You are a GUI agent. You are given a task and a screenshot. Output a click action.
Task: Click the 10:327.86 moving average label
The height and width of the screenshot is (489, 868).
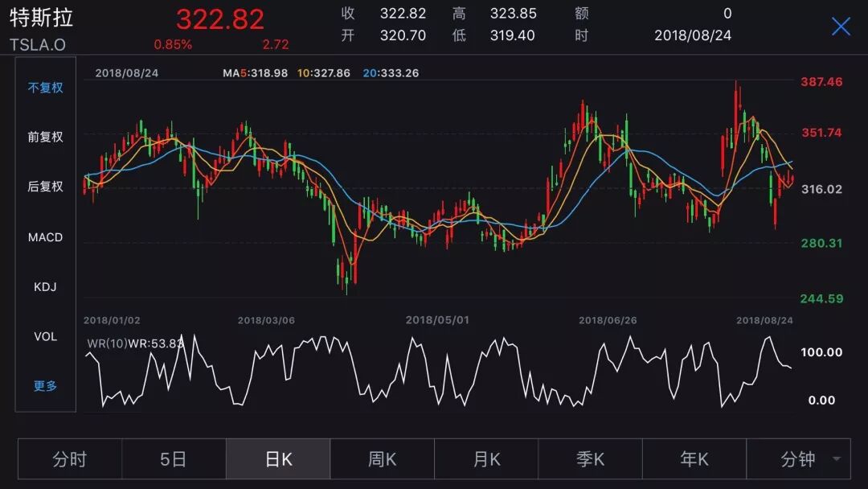(x=324, y=73)
